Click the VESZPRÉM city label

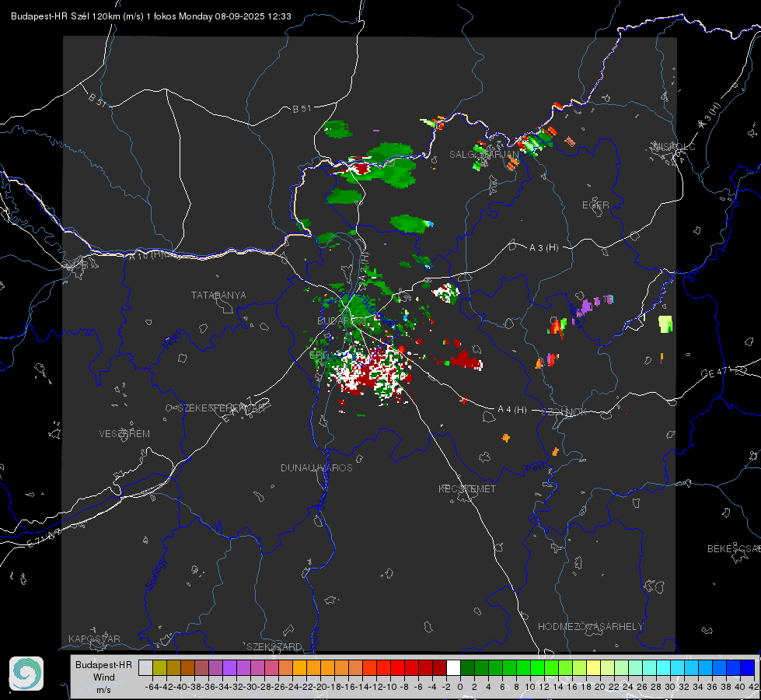tap(124, 434)
